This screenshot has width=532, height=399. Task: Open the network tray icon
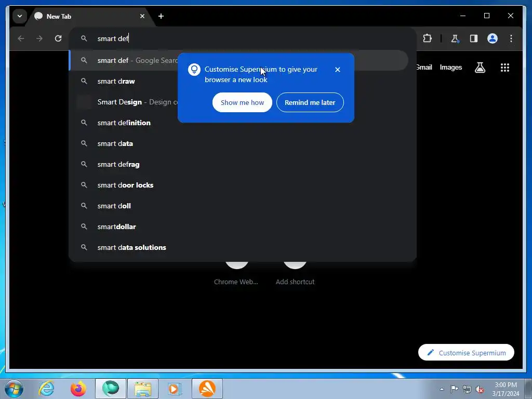coord(467,389)
